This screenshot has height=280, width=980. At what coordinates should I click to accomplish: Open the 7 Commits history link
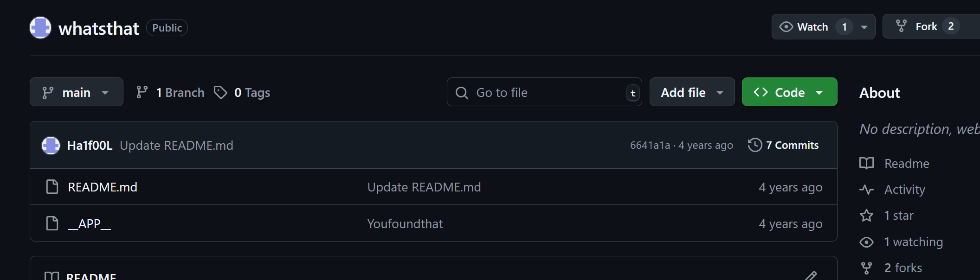[x=792, y=145]
